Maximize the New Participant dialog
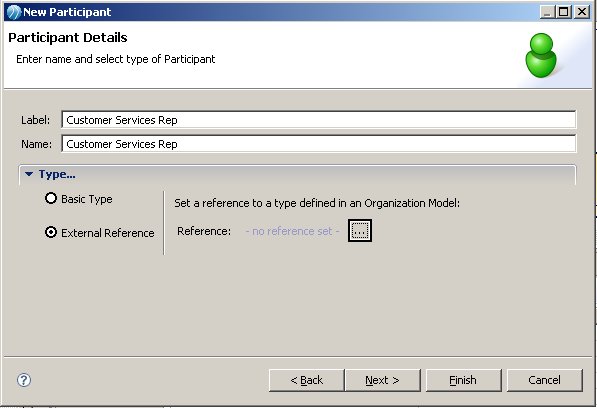This screenshot has width=597, height=408. (563, 12)
